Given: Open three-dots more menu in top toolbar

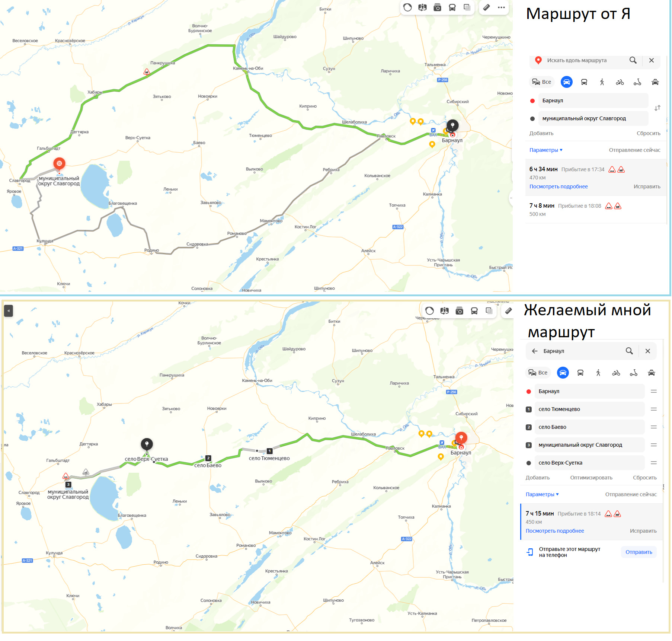Looking at the screenshot, I should click(501, 7).
